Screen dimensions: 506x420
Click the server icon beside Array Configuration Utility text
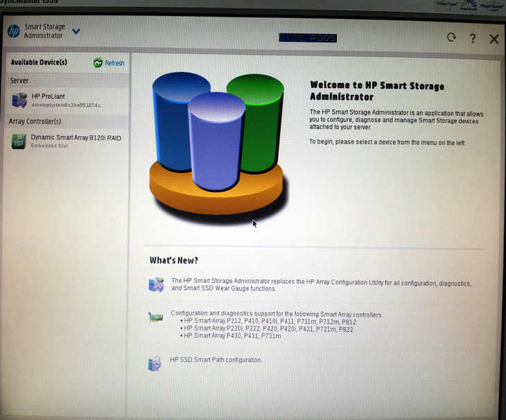(x=157, y=285)
